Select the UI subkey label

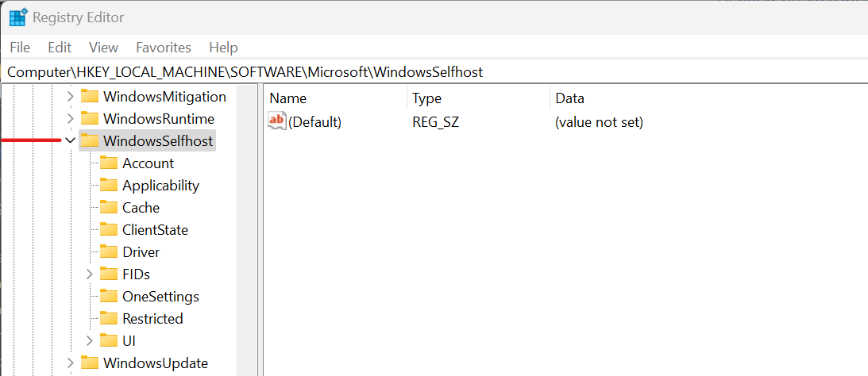(x=129, y=340)
